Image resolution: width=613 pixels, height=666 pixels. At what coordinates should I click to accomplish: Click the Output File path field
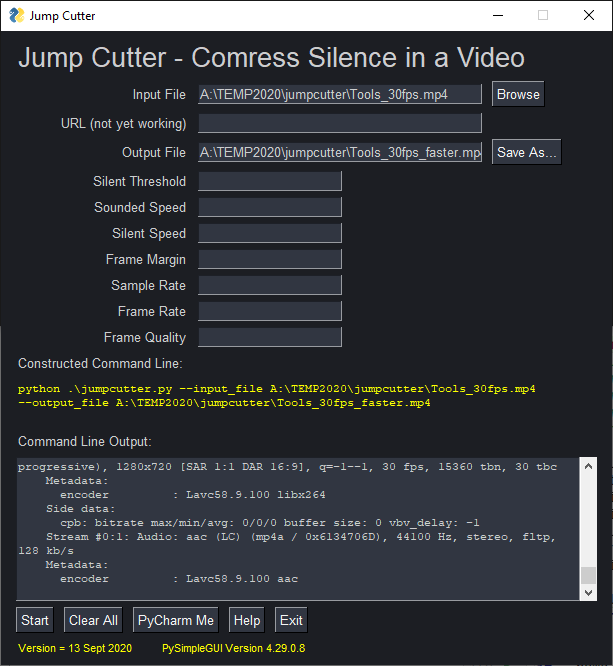[340, 153]
